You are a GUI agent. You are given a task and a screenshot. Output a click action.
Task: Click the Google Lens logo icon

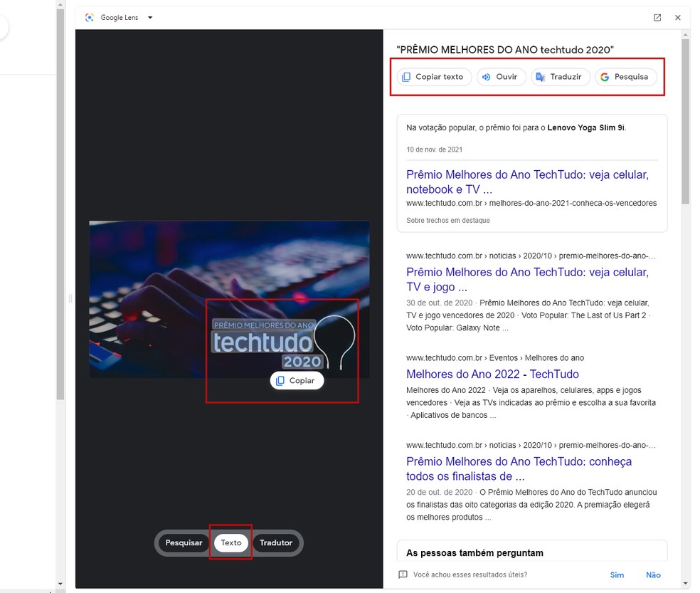[90, 17]
